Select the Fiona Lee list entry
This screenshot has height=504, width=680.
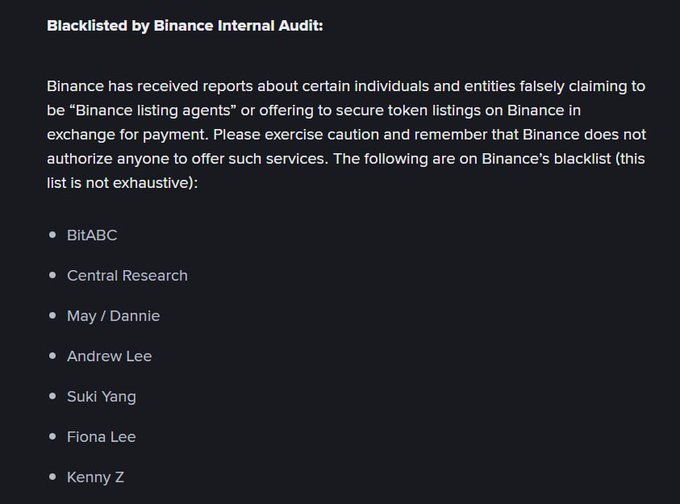click(101, 437)
